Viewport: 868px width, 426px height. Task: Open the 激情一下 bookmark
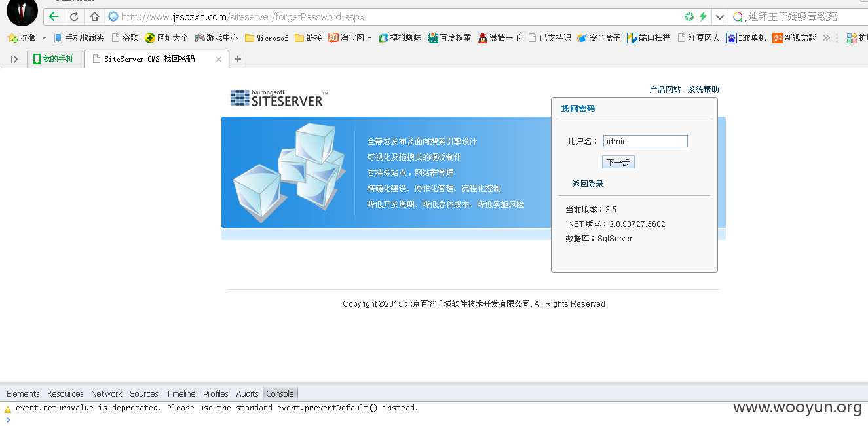coord(499,38)
